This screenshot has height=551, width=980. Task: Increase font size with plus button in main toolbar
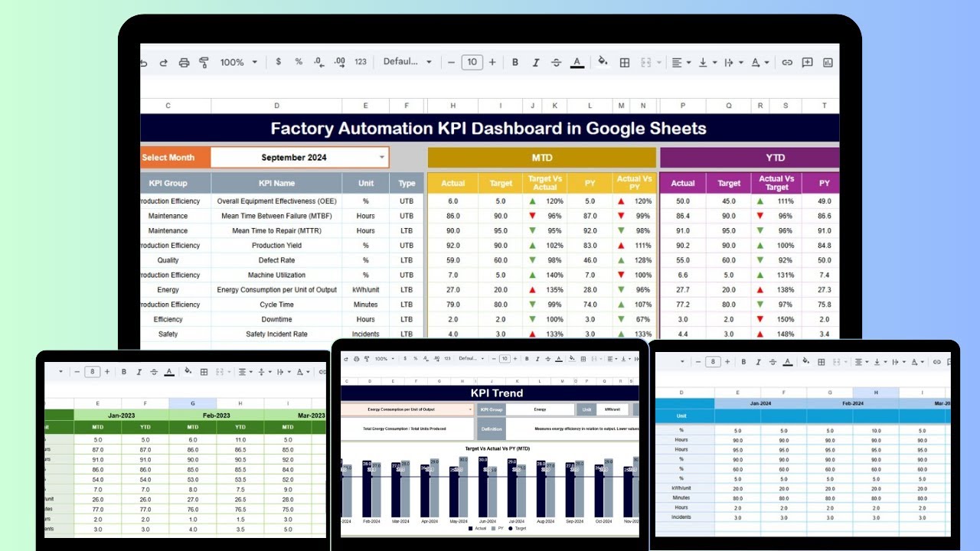[x=492, y=63]
